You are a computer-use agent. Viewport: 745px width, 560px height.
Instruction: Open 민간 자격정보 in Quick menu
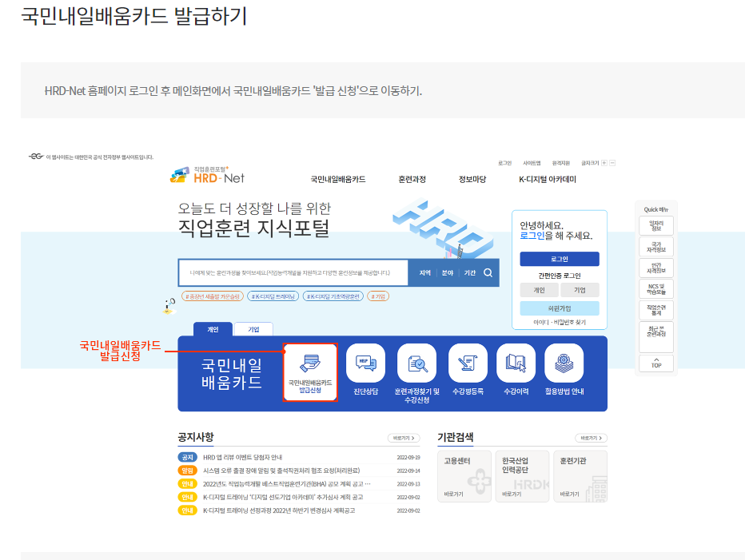click(x=656, y=268)
